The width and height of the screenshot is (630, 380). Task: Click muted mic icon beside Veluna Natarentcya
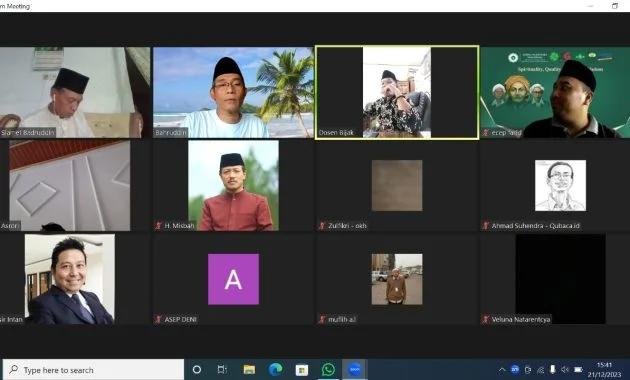[x=486, y=319]
